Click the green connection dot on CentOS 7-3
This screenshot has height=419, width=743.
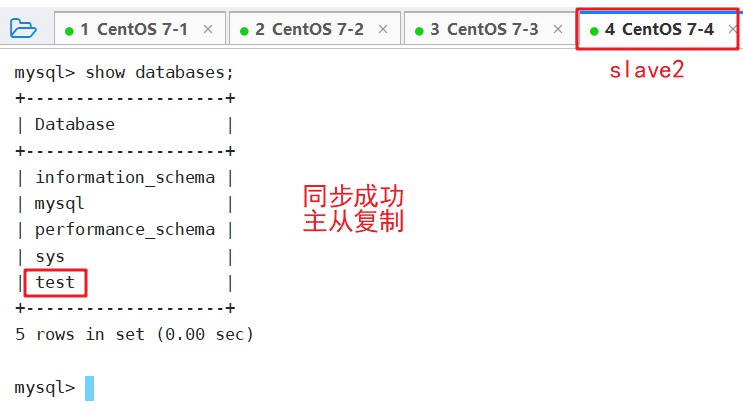pos(419,31)
